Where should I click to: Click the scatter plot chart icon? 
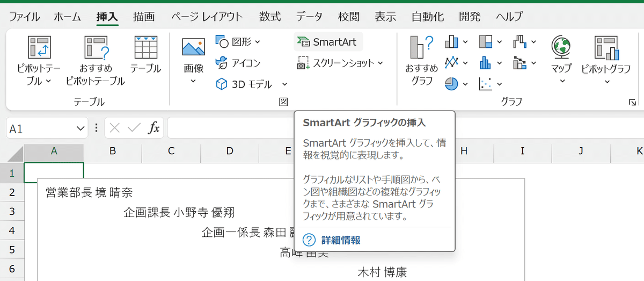[x=486, y=84]
